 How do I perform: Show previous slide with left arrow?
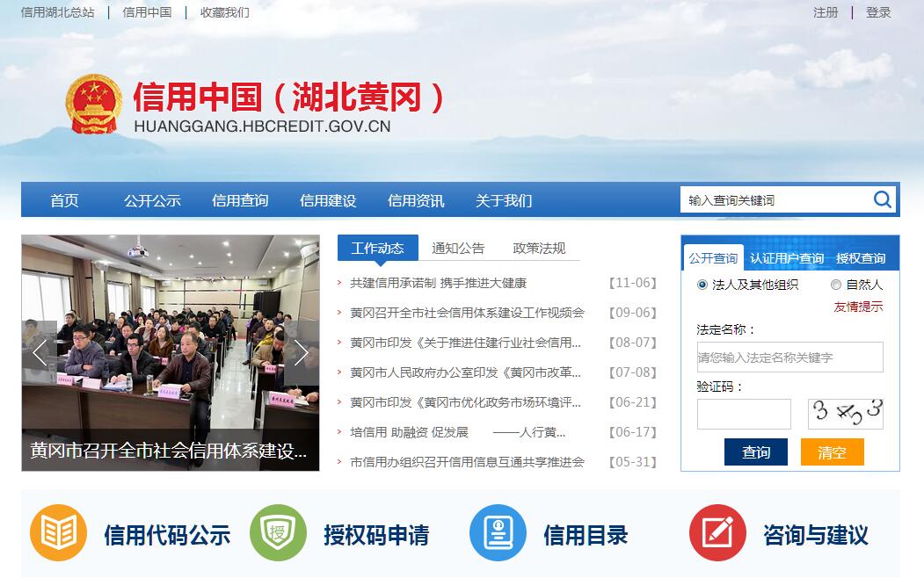pos(40,352)
